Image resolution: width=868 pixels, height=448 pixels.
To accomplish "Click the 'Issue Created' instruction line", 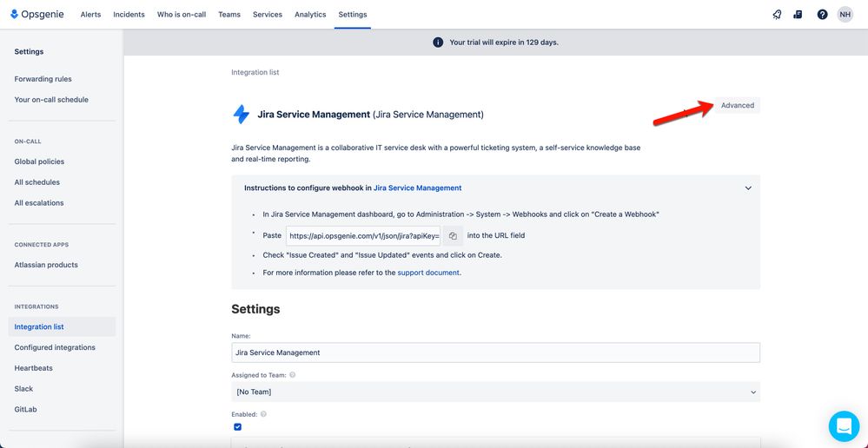I will 382,255.
